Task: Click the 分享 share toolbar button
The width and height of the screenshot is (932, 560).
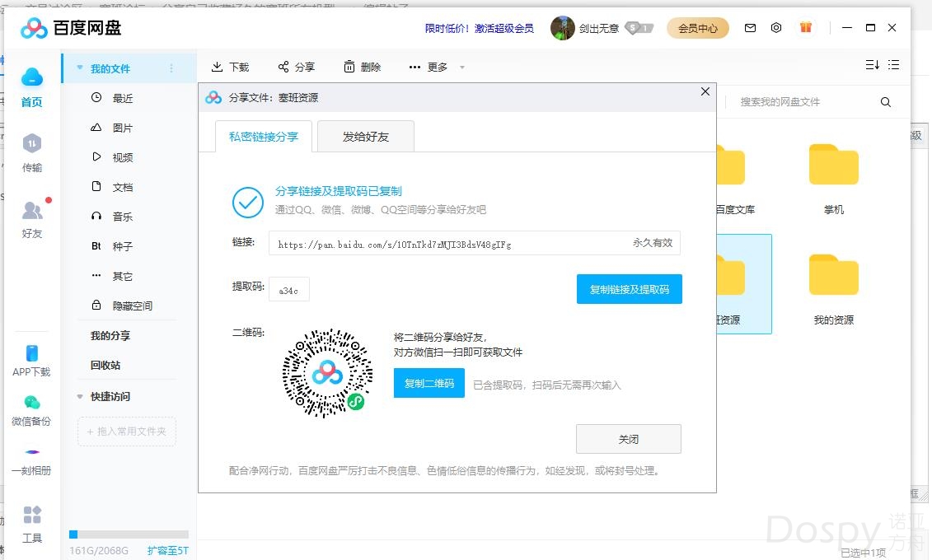Action: pyautogui.click(x=297, y=67)
